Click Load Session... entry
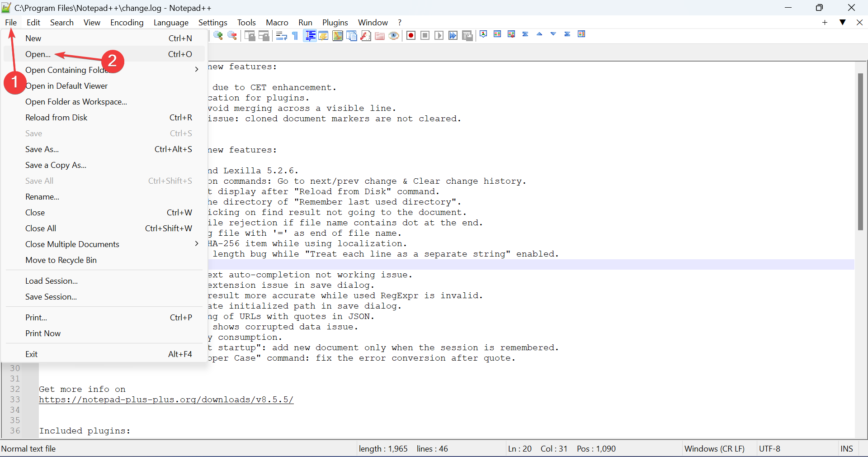The width and height of the screenshot is (868, 457). click(104, 281)
